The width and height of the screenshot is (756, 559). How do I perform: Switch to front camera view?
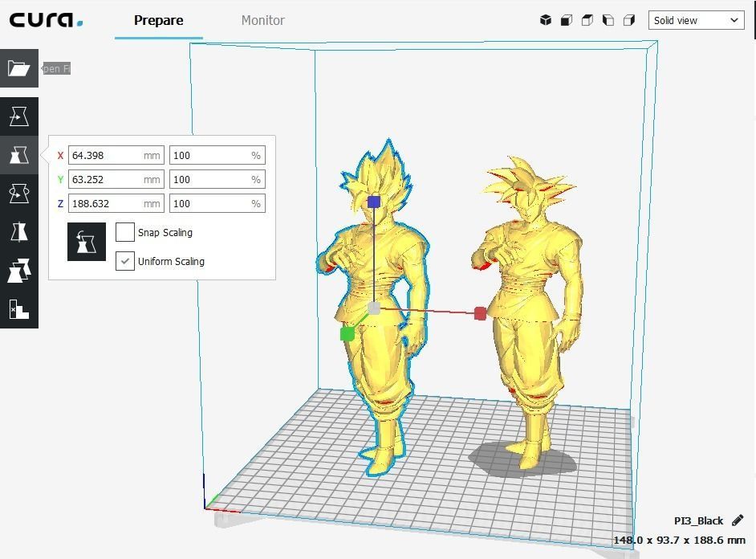coord(566,20)
